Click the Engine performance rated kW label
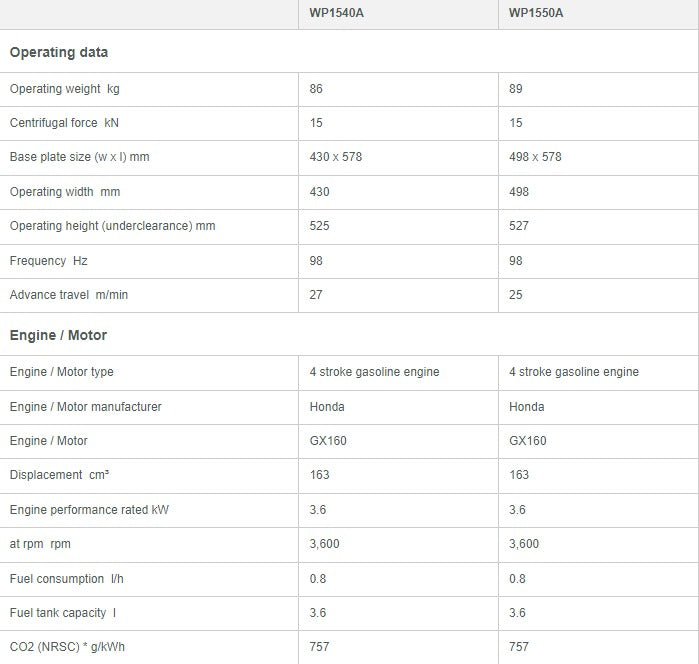This screenshot has height=664, width=699. pyautogui.click(x=89, y=510)
